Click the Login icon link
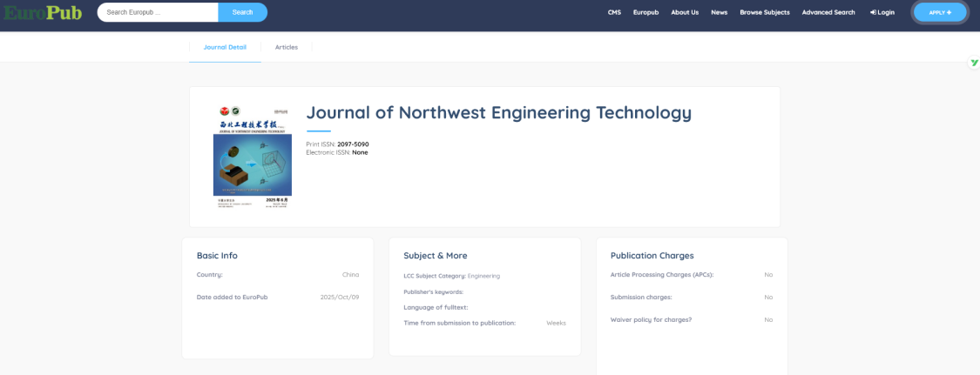 point(882,12)
